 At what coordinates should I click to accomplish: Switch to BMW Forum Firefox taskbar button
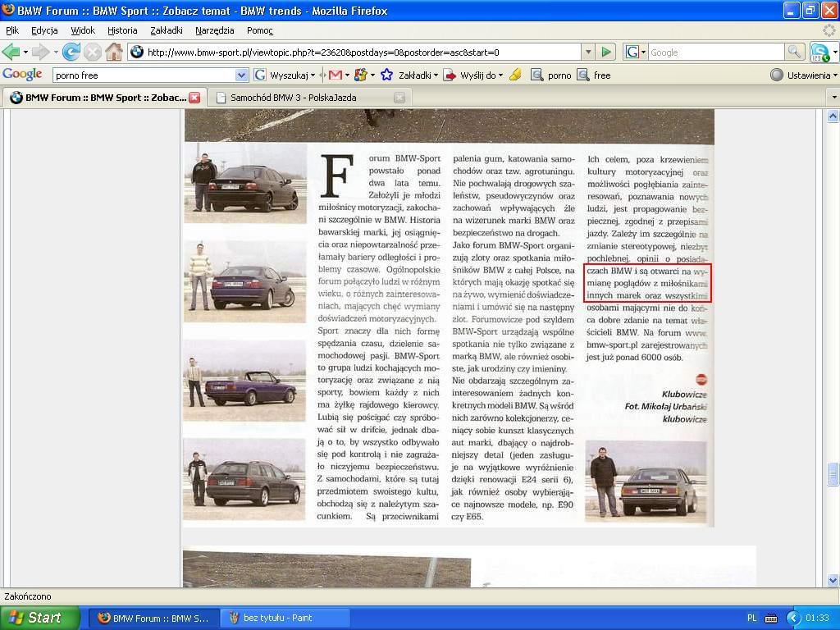[x=153, y=619]
